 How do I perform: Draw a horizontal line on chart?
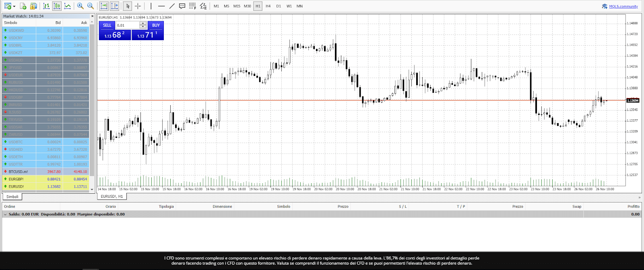tap(161, 6)
